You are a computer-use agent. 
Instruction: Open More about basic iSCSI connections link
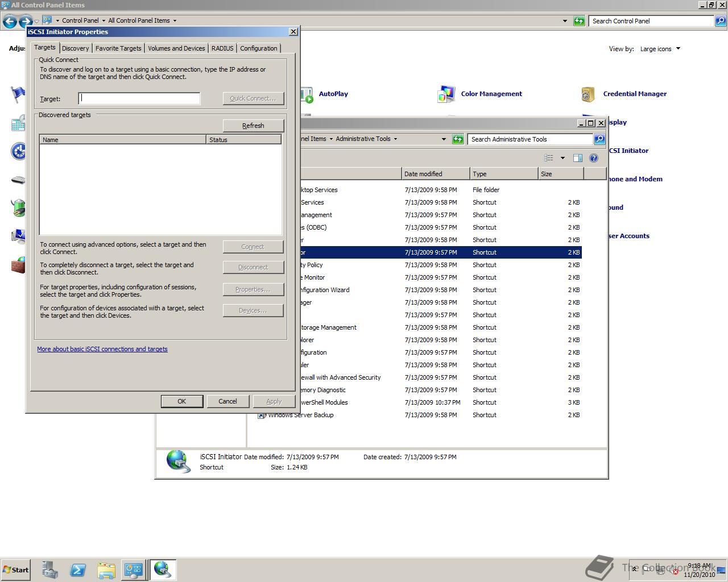click(102, 349)
